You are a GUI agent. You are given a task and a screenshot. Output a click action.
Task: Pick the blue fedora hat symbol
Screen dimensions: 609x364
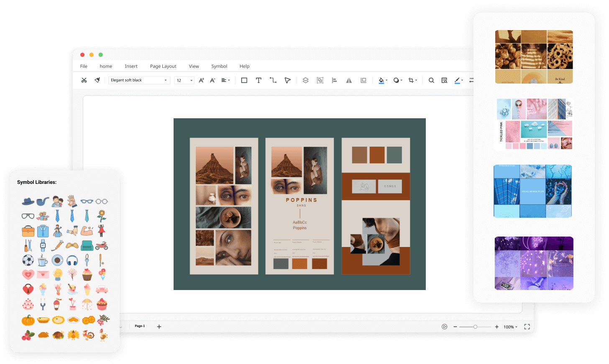point(28,201)
